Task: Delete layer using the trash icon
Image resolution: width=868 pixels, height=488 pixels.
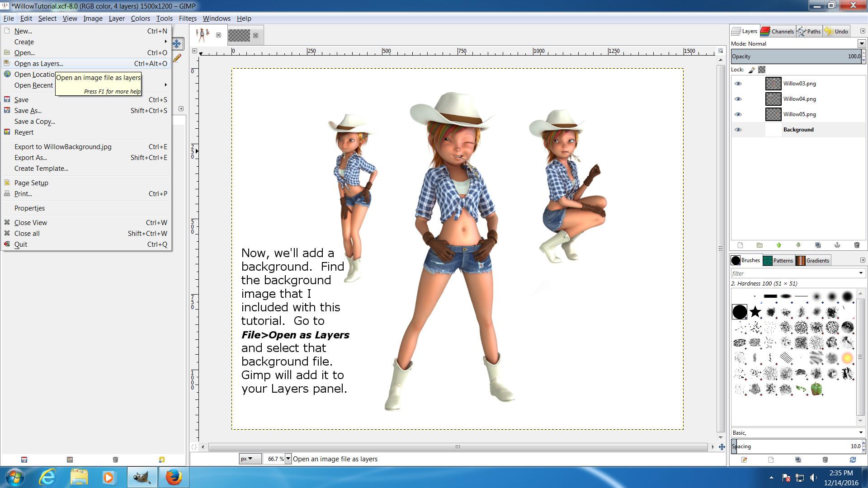Action: 857,245
